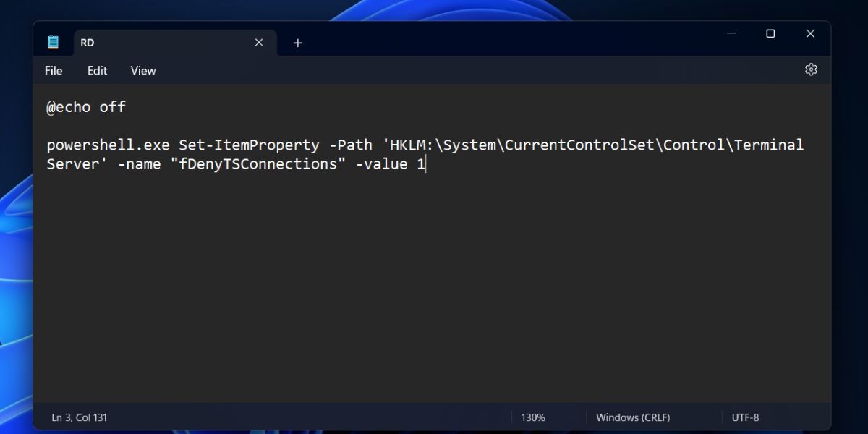
Task: Open the View menu
Action: (x=143, y=70)
